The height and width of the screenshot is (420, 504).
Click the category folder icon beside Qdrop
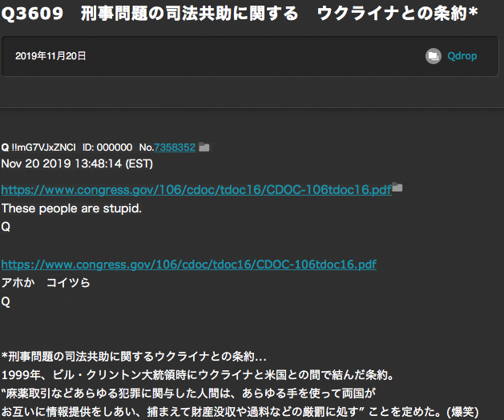pyautogui.click(x=433, y=56)
